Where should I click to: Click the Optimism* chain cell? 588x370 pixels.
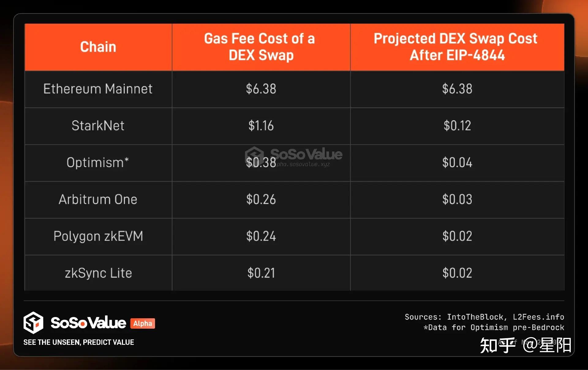(x=98, y=163)
